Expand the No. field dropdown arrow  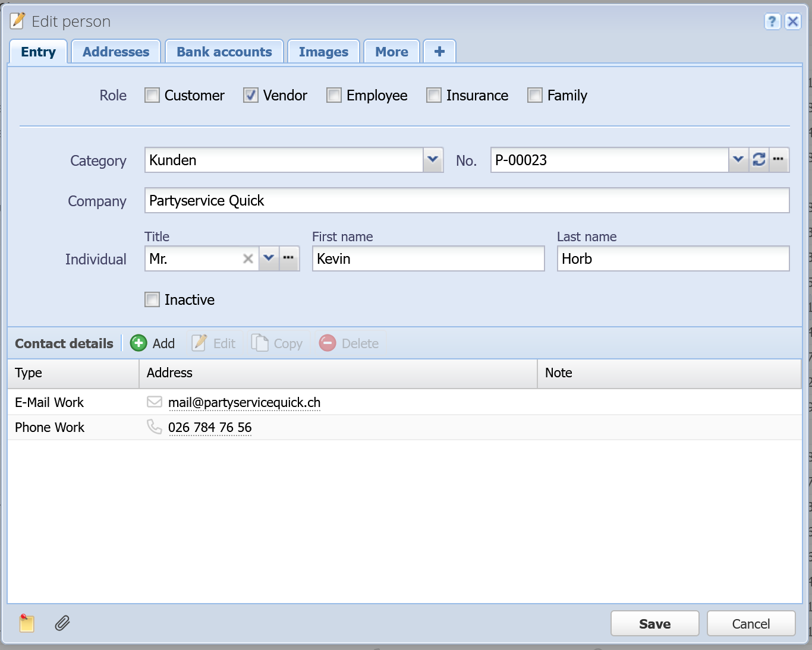pos(738,160)
